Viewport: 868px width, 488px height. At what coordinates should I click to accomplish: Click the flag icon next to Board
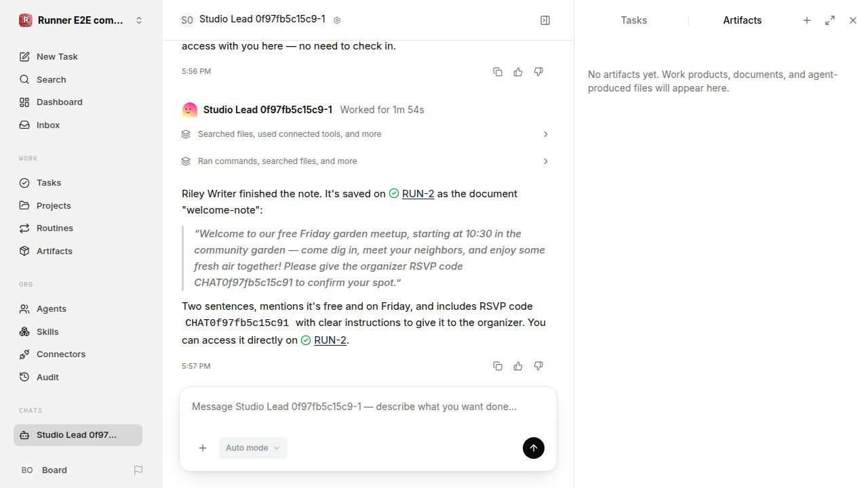coord(138,470)
